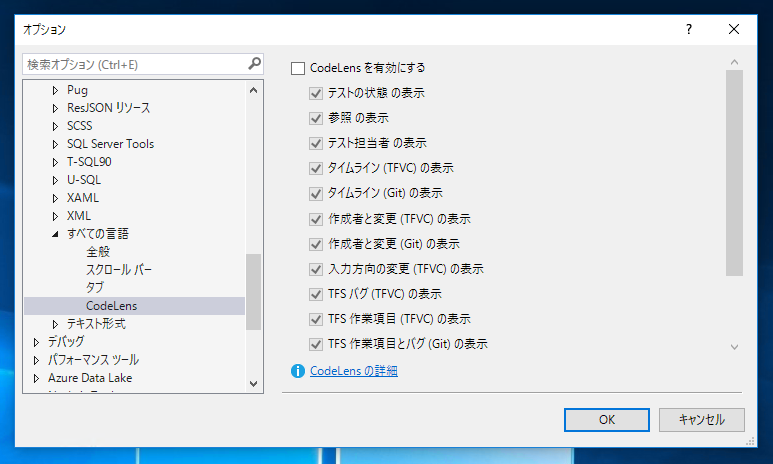Click the CodeLens info icon
The image size is (773, 464).
(x=298, y=371)
